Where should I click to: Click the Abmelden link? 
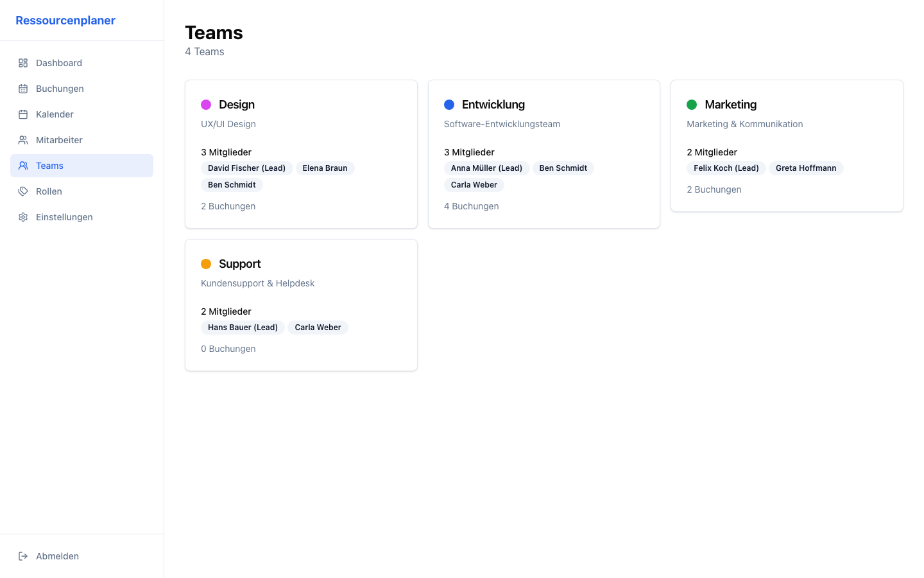click(58, 556)
